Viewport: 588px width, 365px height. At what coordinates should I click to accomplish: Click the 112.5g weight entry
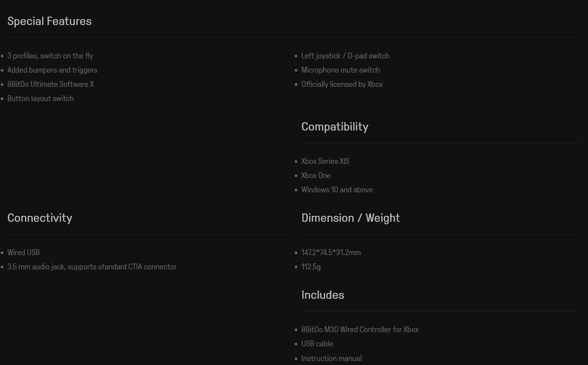pos(311,267)
